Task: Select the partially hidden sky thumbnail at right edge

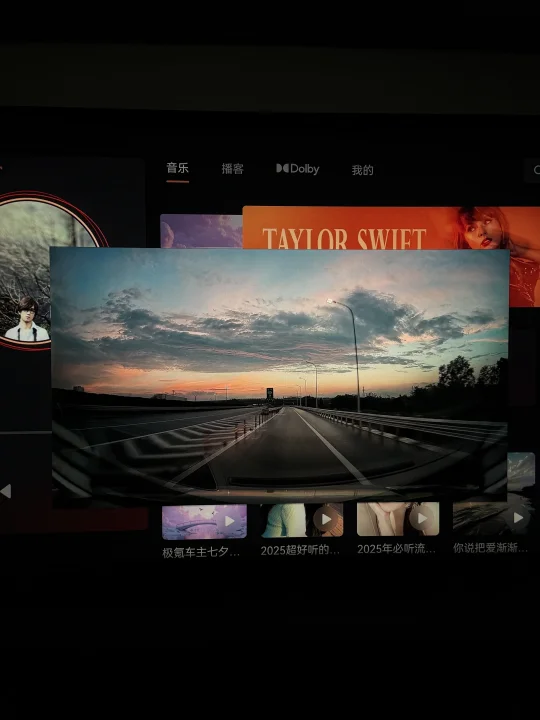Action: tap(522, 472)
